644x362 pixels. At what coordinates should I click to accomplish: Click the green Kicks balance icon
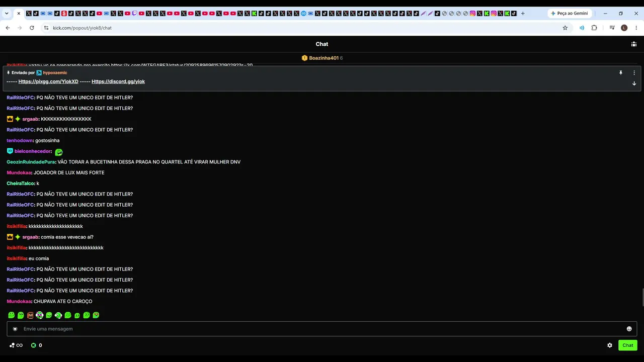34,345
